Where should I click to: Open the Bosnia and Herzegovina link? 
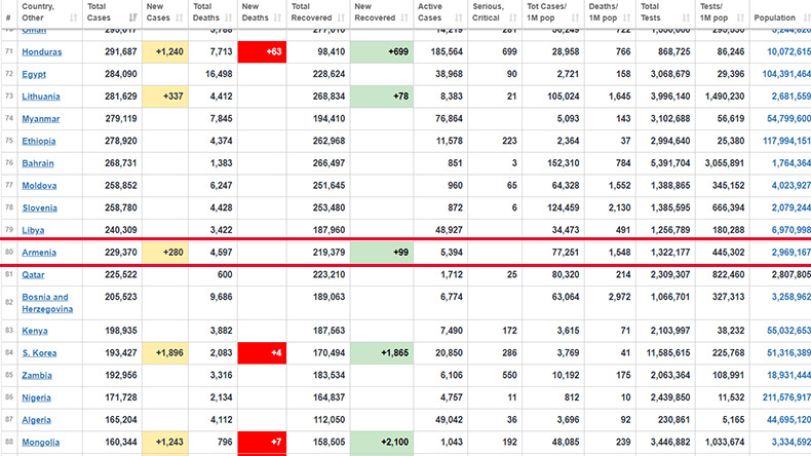pos(47,303)
